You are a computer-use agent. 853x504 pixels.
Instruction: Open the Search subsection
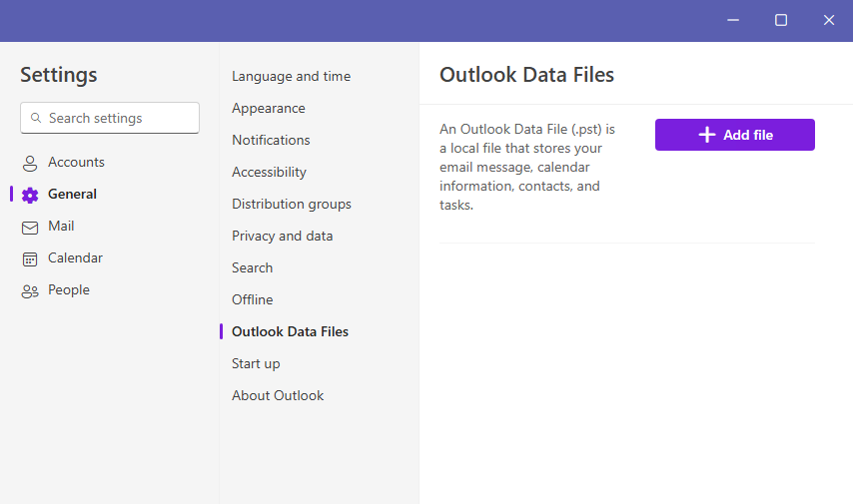[x=252, y=268]
